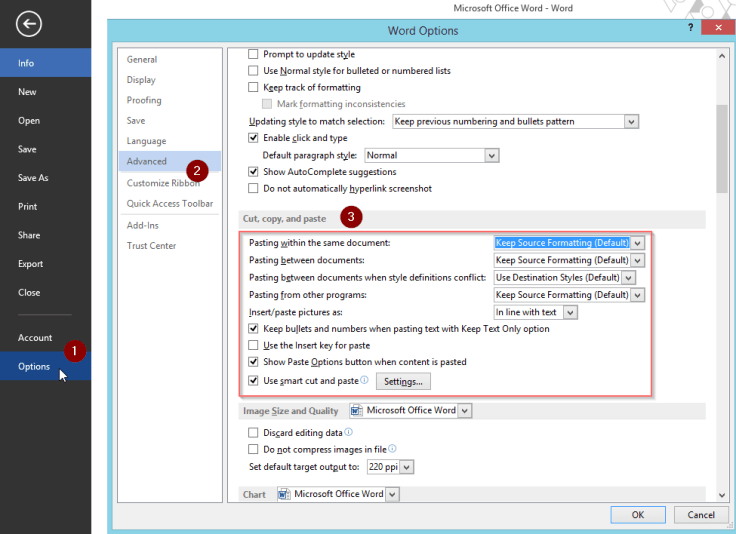Toggle Use smart cut and paste checkbox
Image resolution: width=736 pixels, height=534 pixels.
point(253,381)
